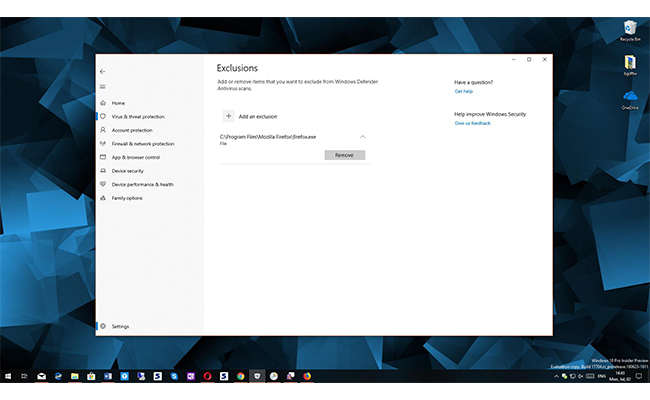Viewport: 650px width, 400px height.
Task: Select Virus & threat protection in sidebar
Action: point(138,117)
